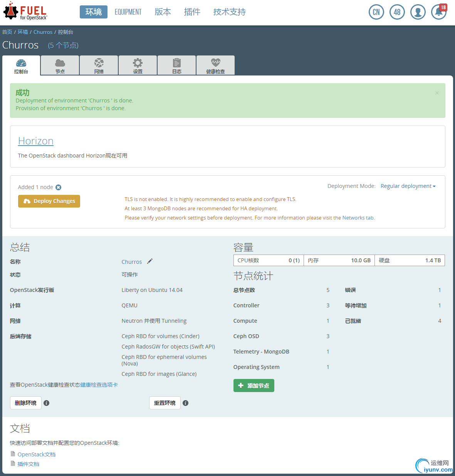
Task: Click the 硬盘 1.4 TB capacity cell
Action: coord(410,260)
